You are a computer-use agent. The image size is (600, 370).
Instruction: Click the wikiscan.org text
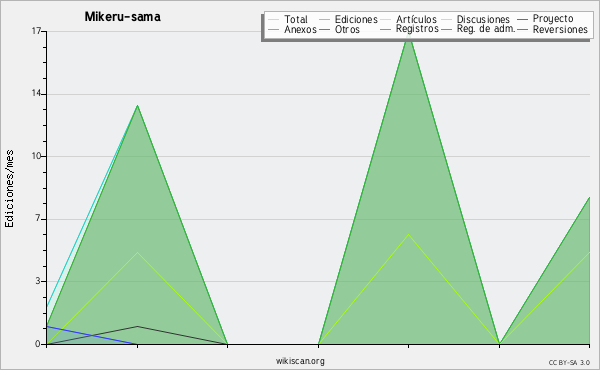click(300, 361)
